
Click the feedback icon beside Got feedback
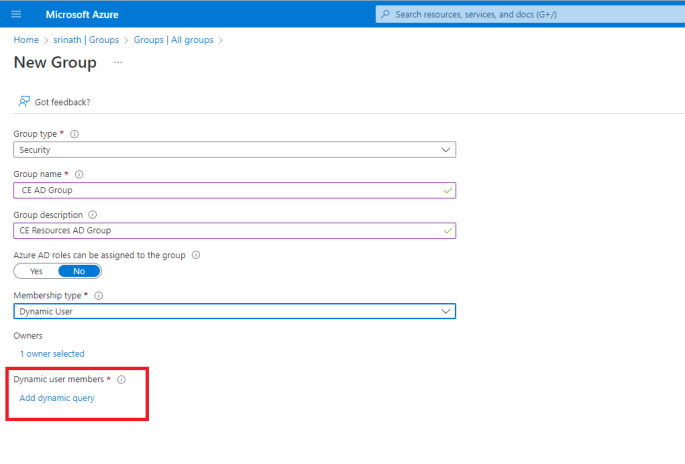[24, 102]
